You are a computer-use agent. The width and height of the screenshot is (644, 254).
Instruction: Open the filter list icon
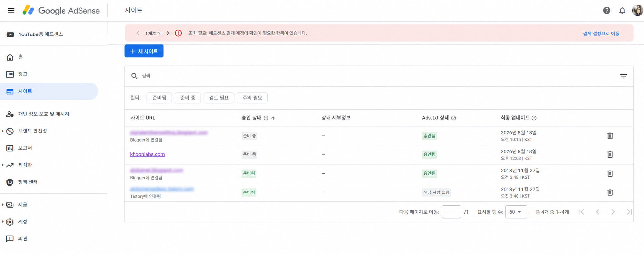click(x=623, y=76)
